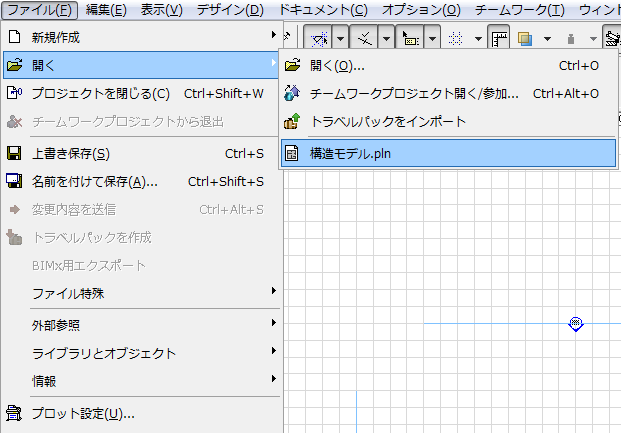This screenshot has width=621, height=433.
Task: Click the Trace reference overlapping squares icon
Action: (525, 39)
